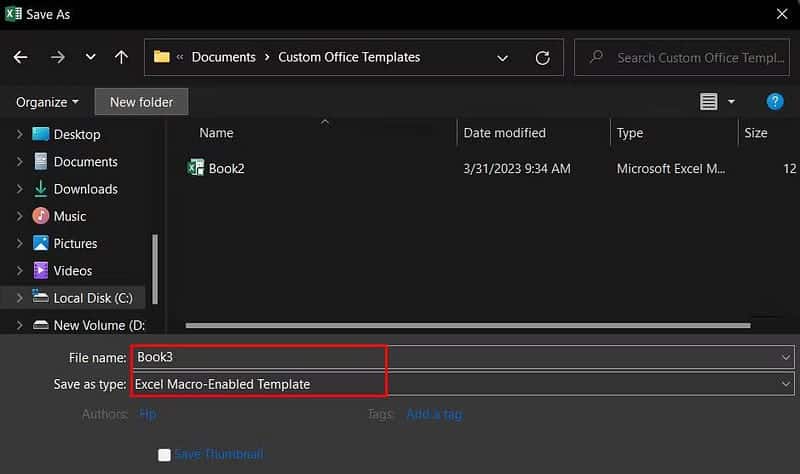Expand the Pictures tree node

point(19,243)
